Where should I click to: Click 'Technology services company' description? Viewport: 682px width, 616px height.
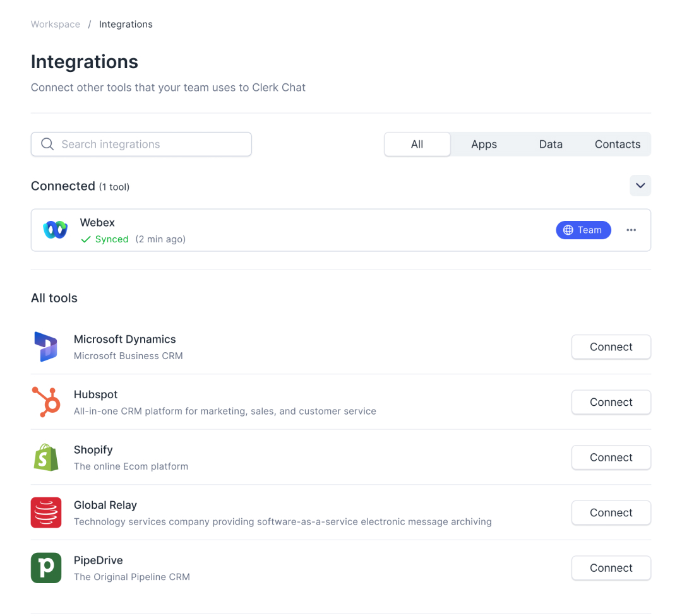tap(283, 521)
